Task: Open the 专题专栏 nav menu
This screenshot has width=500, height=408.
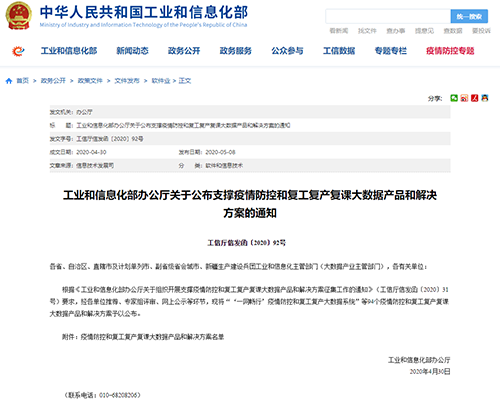Action: 391,51
